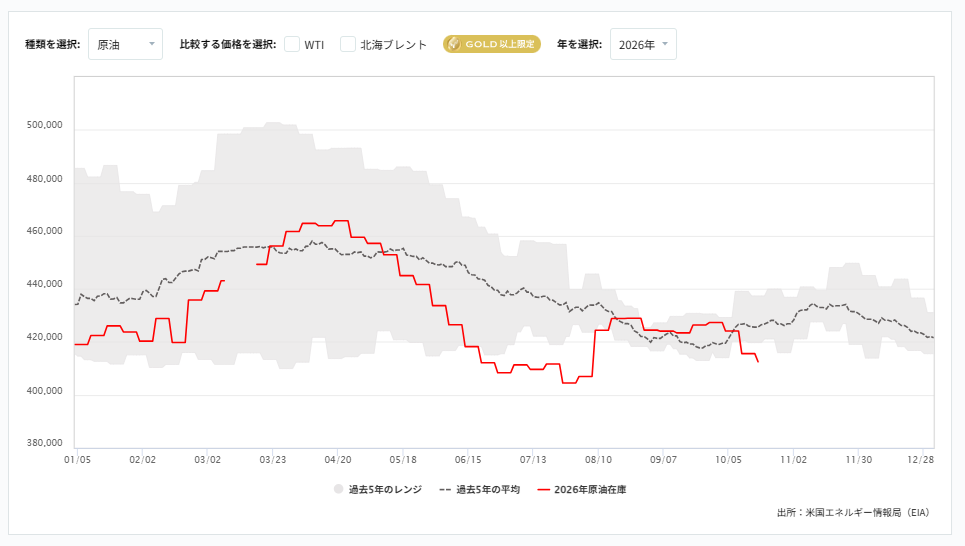Screen dimensions: 965x546
Task: Click the 12/28 date axis label
Action: point(921,460)
